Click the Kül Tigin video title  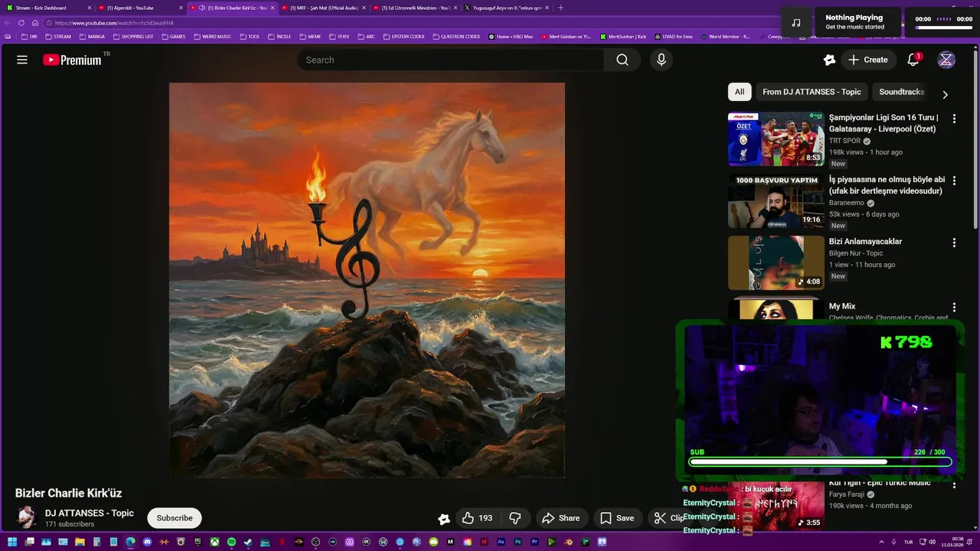880,483
